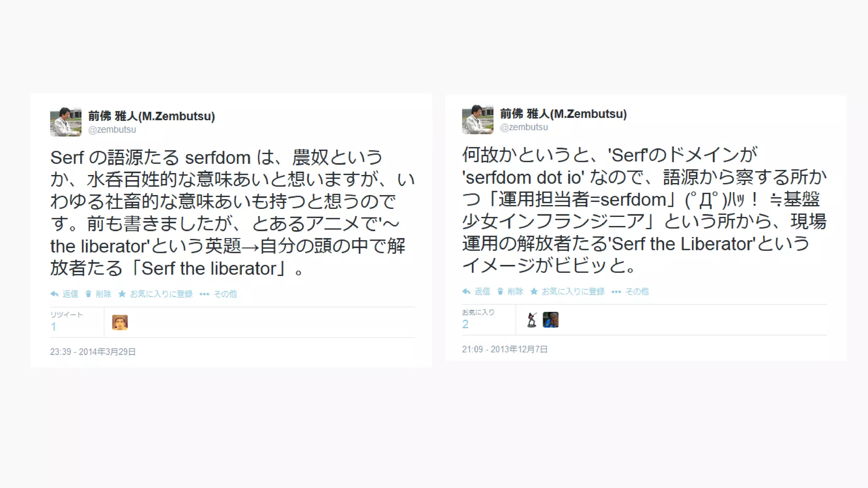Click reply arrow icon on right tweet
868x488 pixels.
(466, 291)
